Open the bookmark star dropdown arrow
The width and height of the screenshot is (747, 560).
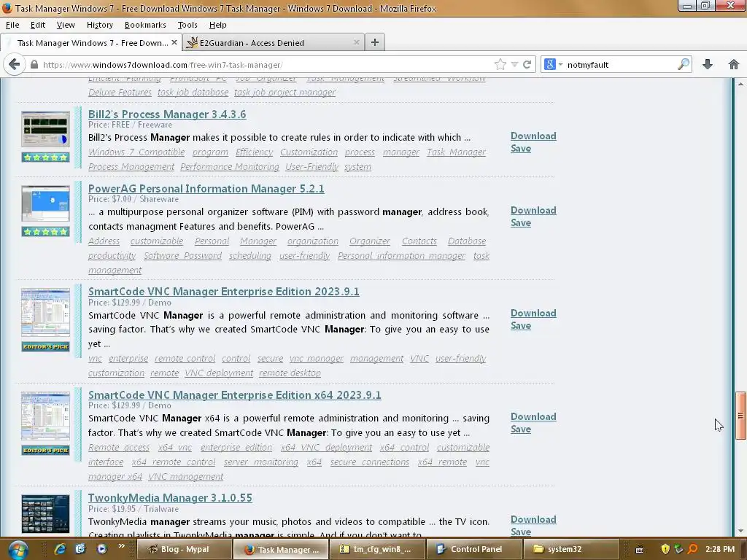coord(514,64)
